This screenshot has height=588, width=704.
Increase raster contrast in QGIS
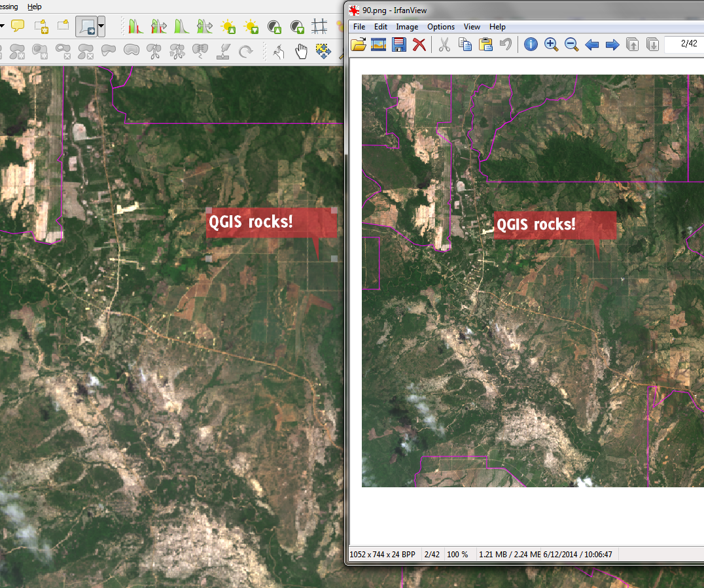[274, 26]
